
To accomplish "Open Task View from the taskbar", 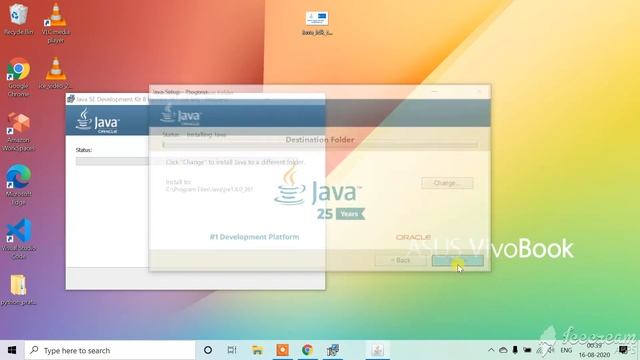I will click(x=232, y=350).
